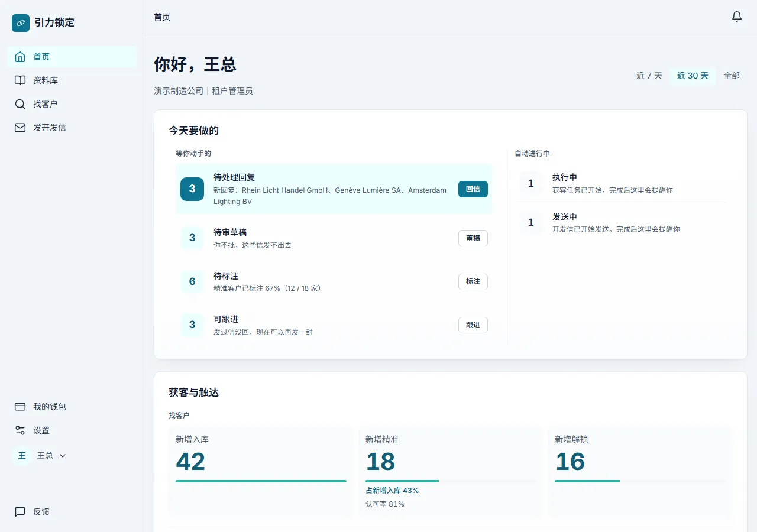Click the magnifier icon beside 找客户
Screen dimensions: 757x532
pyautogui.click(x=20, y=104)
